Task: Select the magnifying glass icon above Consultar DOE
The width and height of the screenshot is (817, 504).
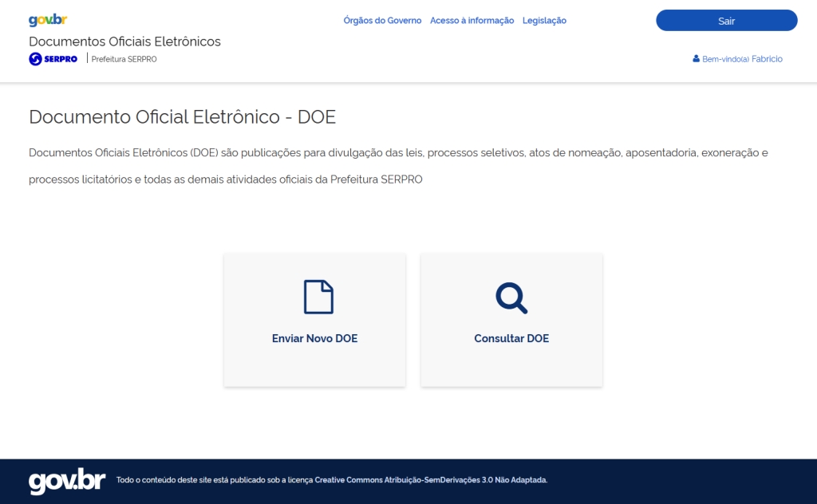Action: [511, 296]
